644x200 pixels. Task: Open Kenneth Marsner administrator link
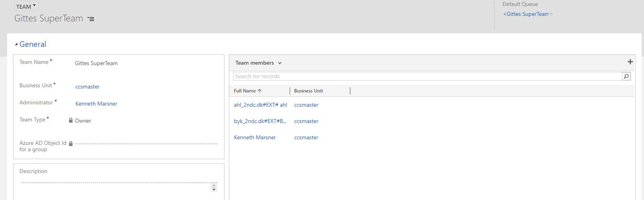point(96,104)
